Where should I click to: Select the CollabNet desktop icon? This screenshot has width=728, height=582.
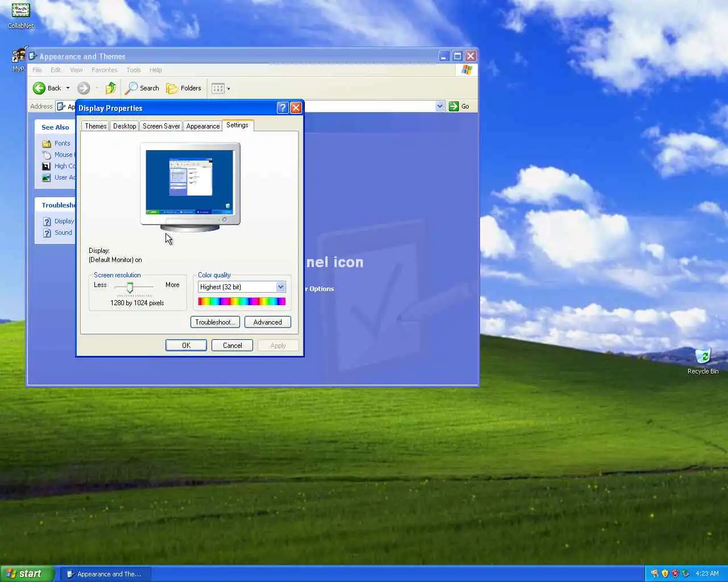click(20, 15)
